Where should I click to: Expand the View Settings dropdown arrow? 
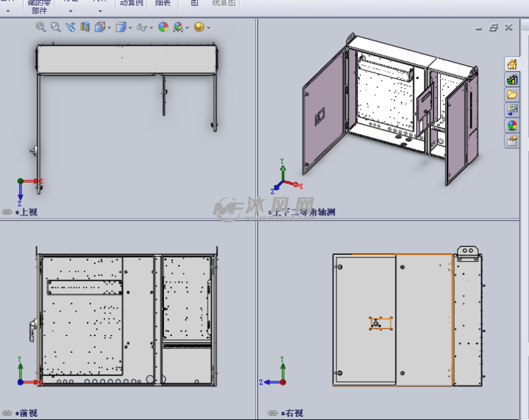pos(208,28)
